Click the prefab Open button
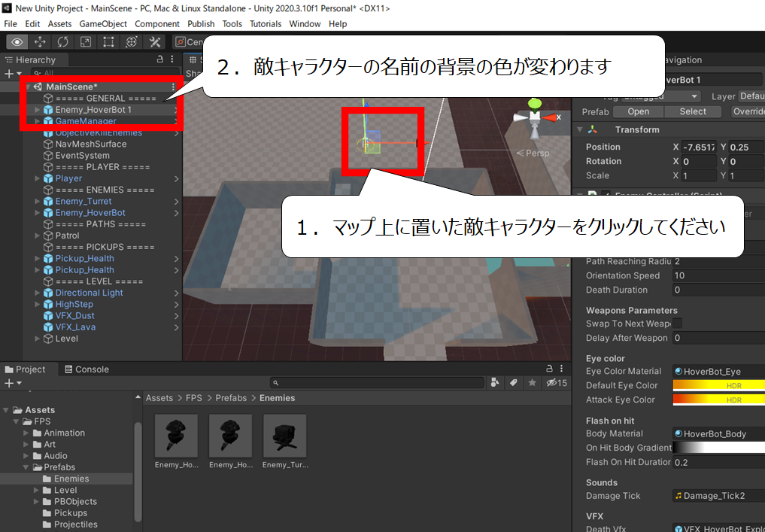The image size is (765, 532). click(x=638, y=112)
